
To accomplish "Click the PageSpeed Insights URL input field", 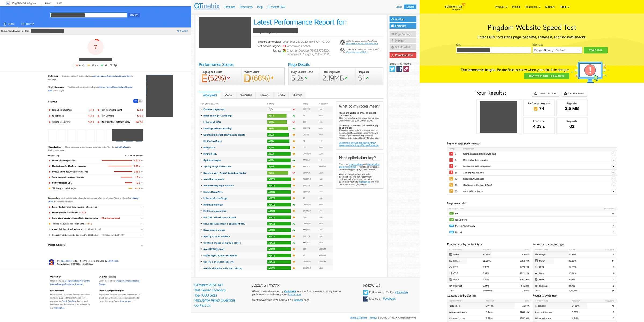I will (x=89, y=15).
